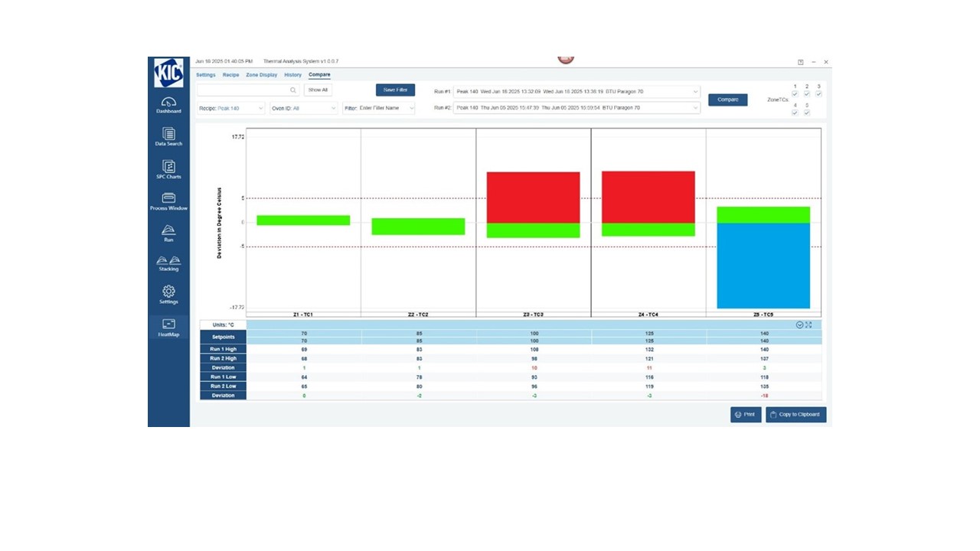Open the Dashboard panel
Viewport: 980px width, 551px height.
pos(168,105)
